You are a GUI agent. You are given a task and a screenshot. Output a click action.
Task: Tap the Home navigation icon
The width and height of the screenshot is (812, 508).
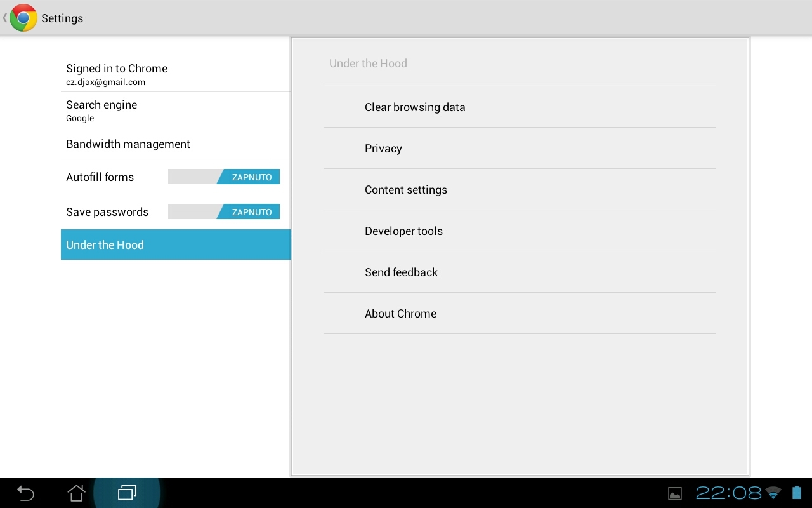76,493
